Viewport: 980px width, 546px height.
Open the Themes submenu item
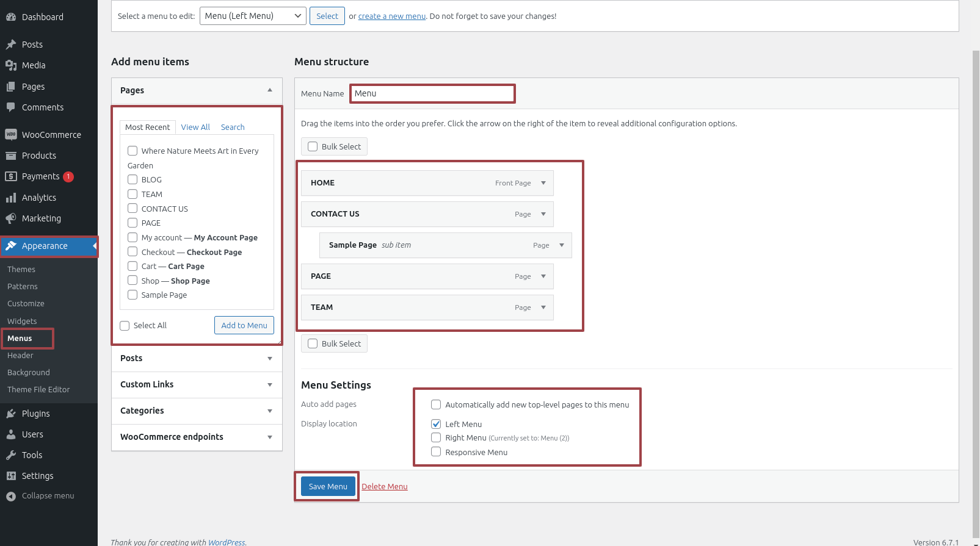pos(21,269)
